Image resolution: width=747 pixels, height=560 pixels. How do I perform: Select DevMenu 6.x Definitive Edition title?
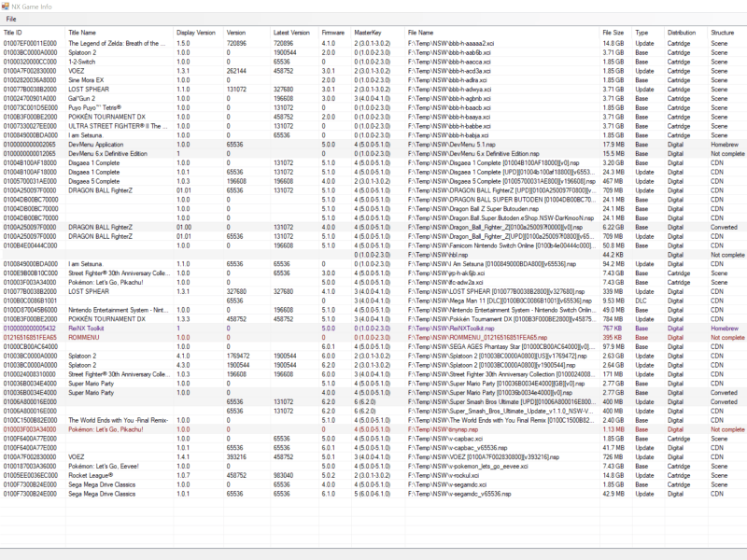click(x=107, y=154)
